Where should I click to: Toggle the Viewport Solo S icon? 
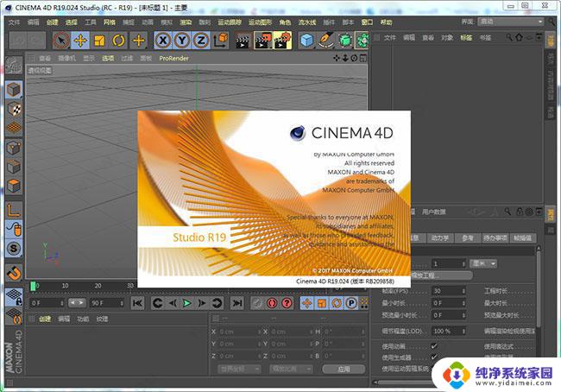(14, 248)
